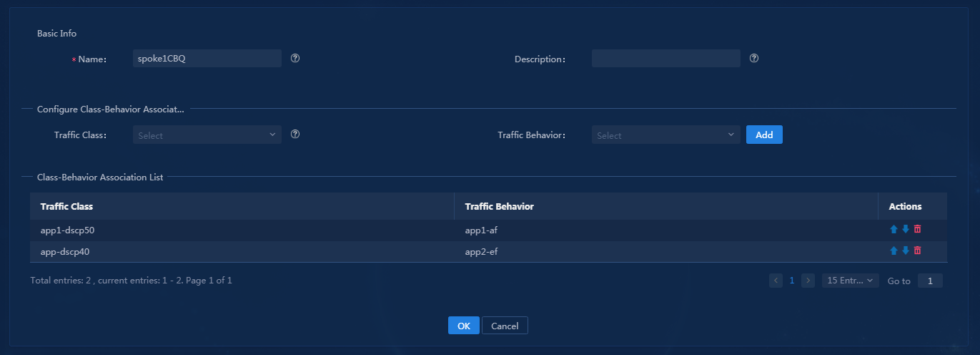
Task: Open help icon beside Name field
Action: 295,58
